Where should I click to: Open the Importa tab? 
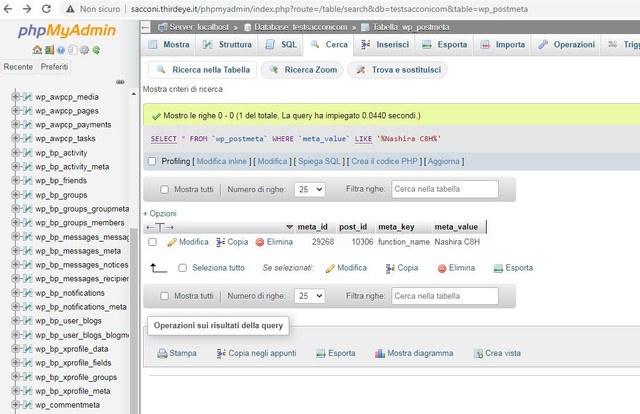[502, 45]
